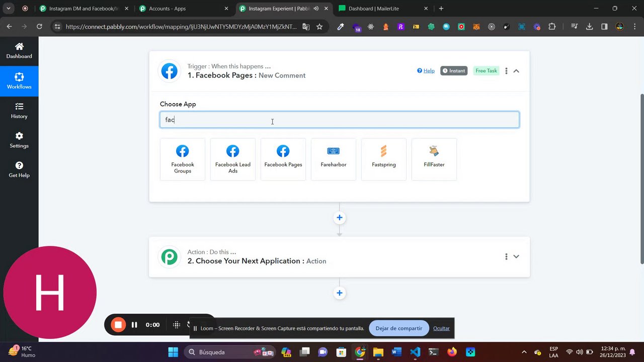Open the browser Extensions puzzle menu
The height and width of the screenshot is (362, 644).
pyautogui.click(x=552, y=27)
